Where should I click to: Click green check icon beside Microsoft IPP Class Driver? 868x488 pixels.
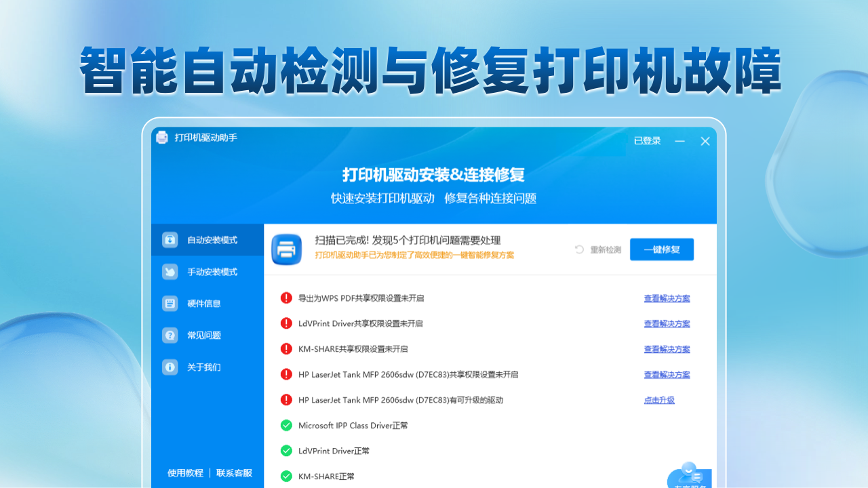(286, 426)
